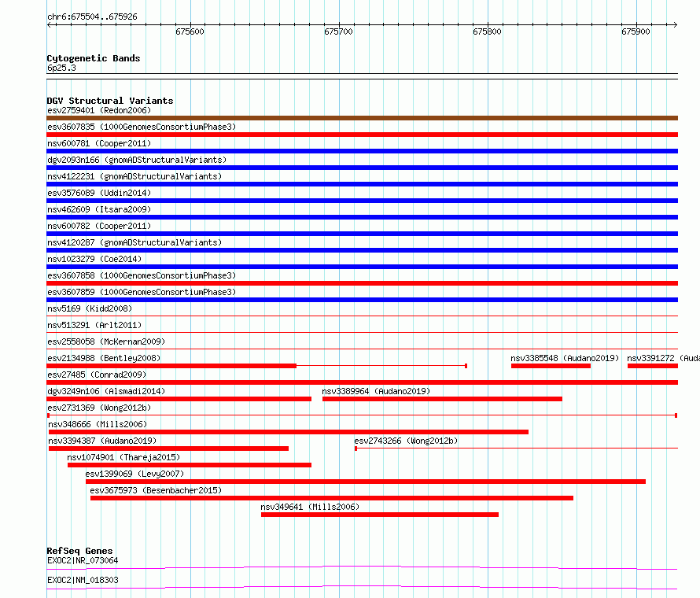This screenshot has height=598, width=700.
Task: Click the chr6:675504..675926 coordinate label
Action: (x=92, y=17)
